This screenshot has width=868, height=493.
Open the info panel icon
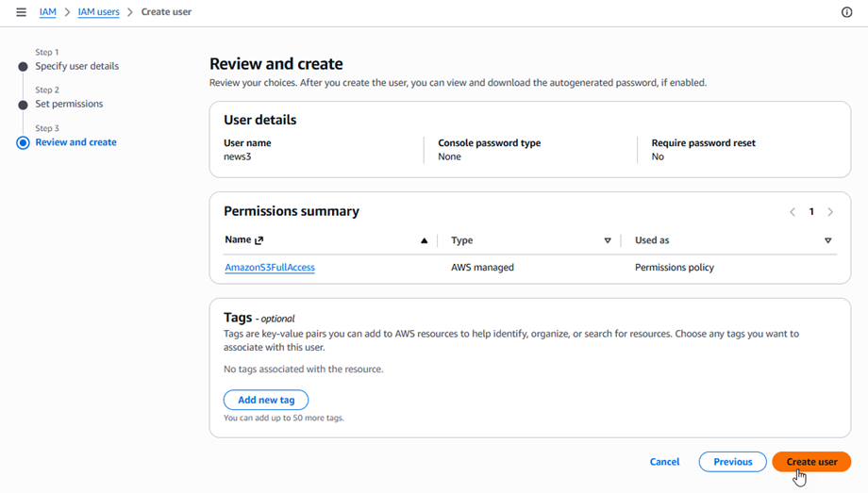point(846,12)
